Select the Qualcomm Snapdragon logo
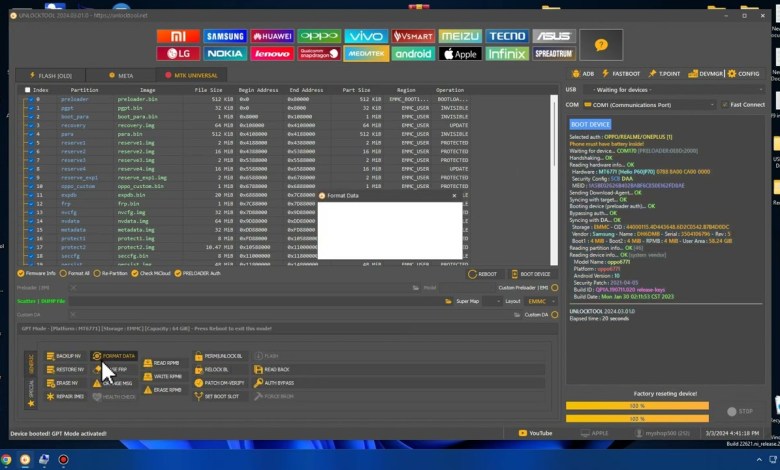 319,54
